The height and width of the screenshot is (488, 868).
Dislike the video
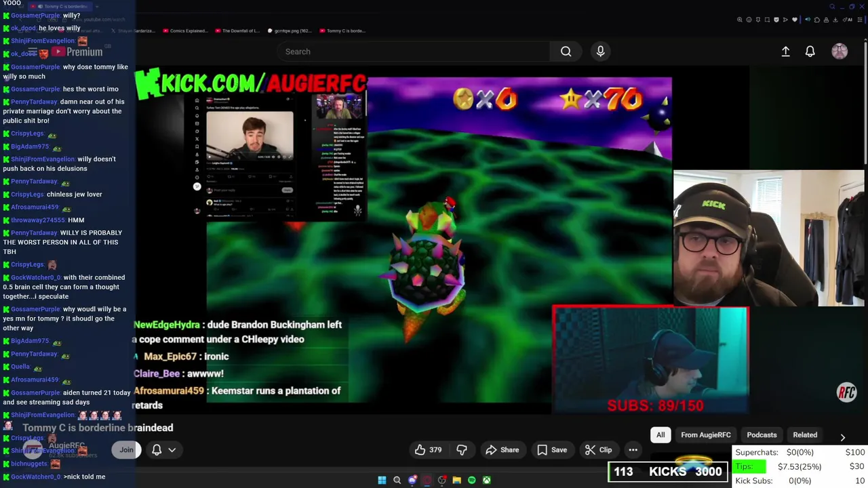[x=462, y=449]
